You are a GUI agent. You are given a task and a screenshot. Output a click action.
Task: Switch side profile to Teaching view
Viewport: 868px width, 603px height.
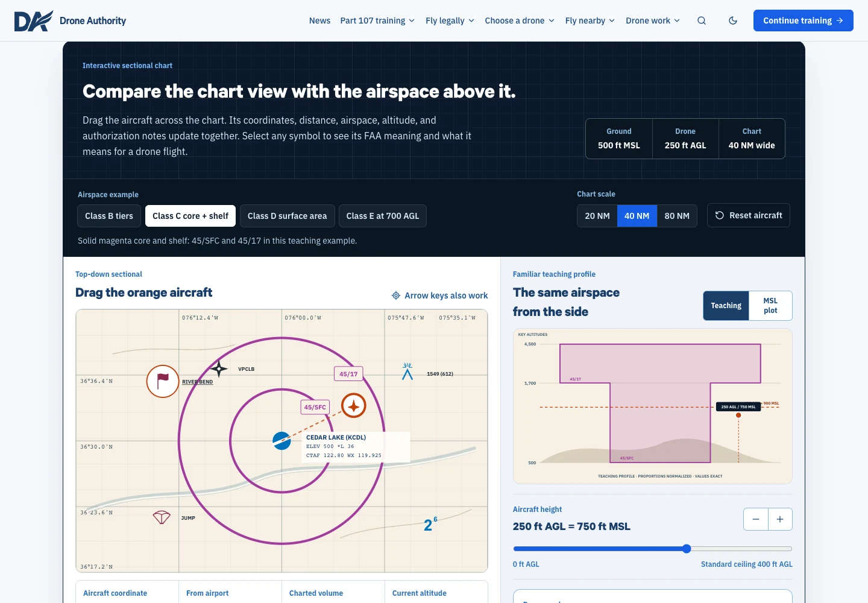tap(726, 306)
